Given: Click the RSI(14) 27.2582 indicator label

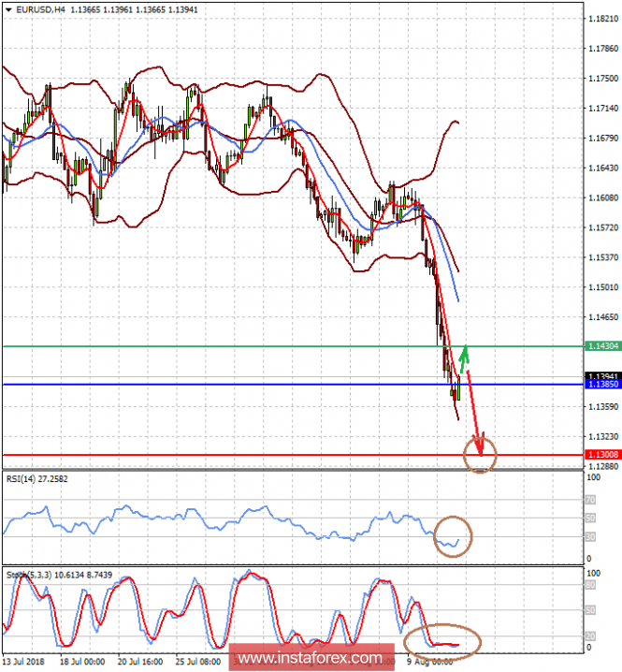Looking at the screenshot, I should (x=36, y=478).
